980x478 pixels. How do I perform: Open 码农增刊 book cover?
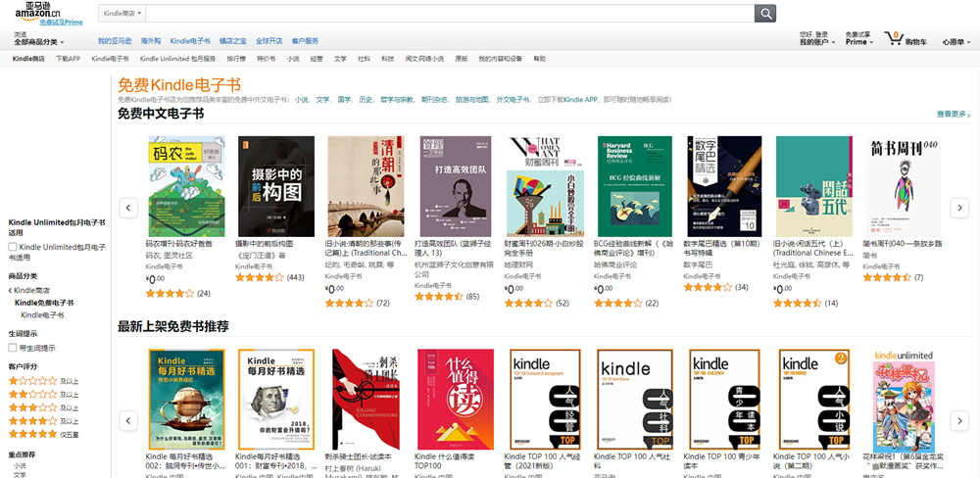pyautogui.click(x=186, y=186)
